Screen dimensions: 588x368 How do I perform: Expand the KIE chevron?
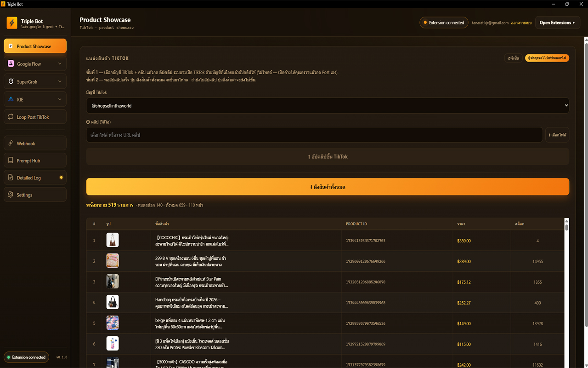60,99
